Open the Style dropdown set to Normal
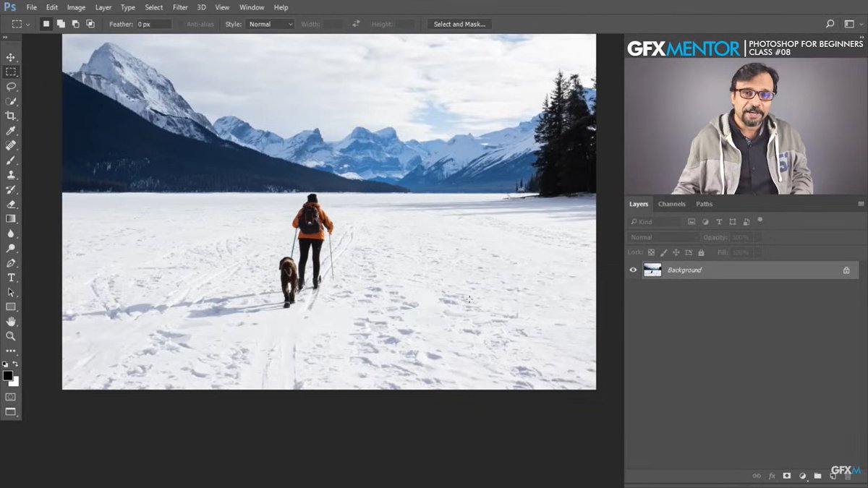Viewport: 868px width, 488px height. pyautogui.click(x=270, y=24)
